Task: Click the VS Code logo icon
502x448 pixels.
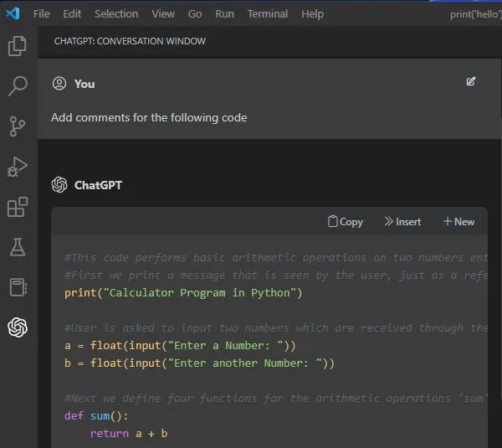Action: [13, 13]
